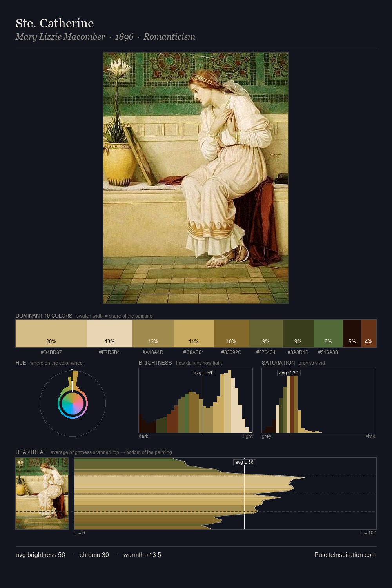Click the PaletteInspiration.com link

click(345, 555)
